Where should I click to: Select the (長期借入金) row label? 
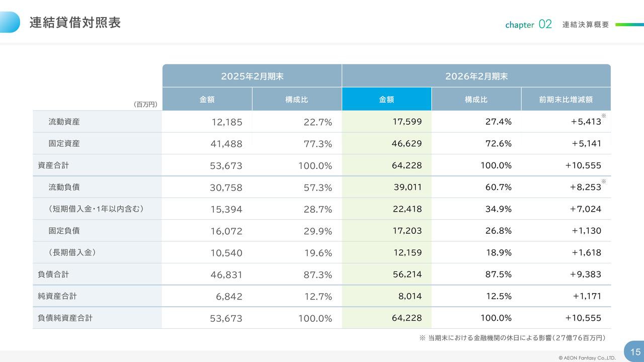[72, 252]
